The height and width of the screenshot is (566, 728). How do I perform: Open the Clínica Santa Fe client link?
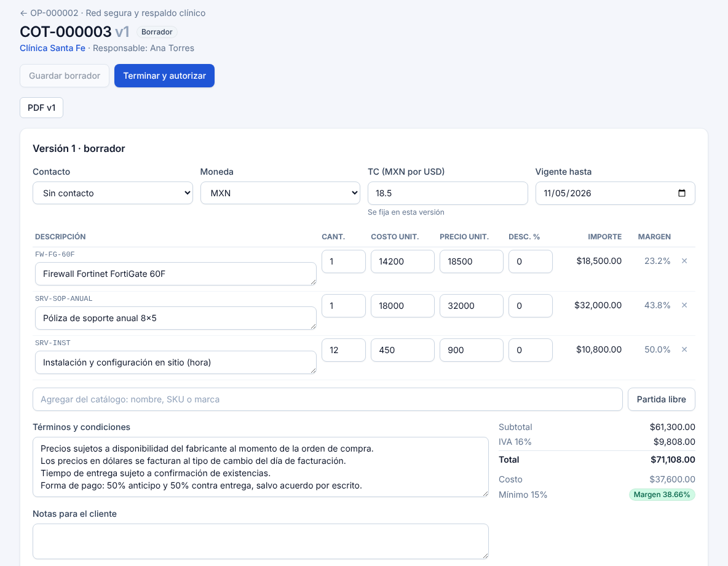[52, 49]
